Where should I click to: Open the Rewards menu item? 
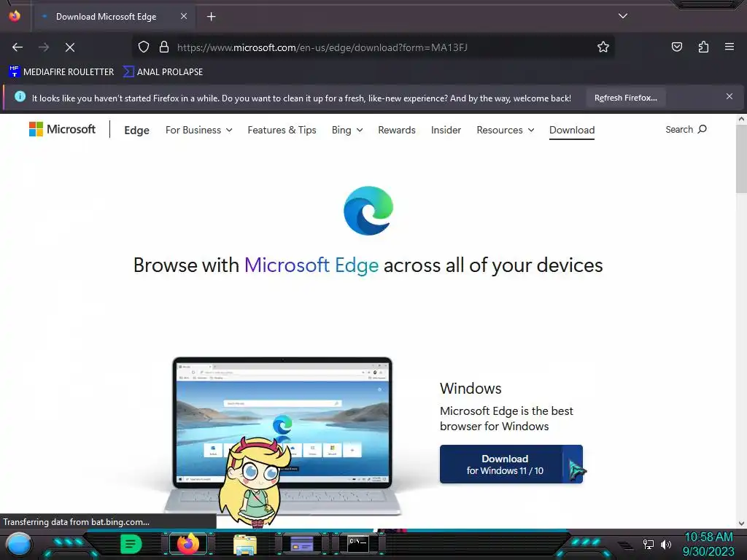pos(396,130)
